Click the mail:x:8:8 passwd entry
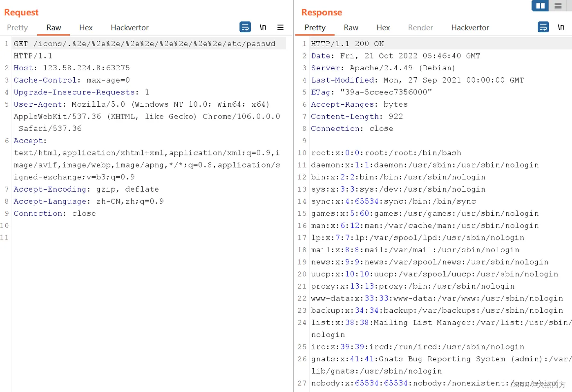 click(x=415, y=250)
